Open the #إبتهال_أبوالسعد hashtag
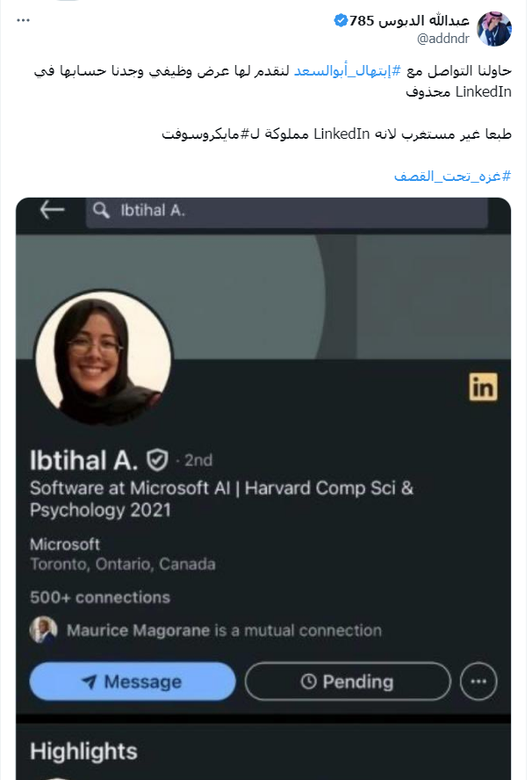 coord(347,71)
